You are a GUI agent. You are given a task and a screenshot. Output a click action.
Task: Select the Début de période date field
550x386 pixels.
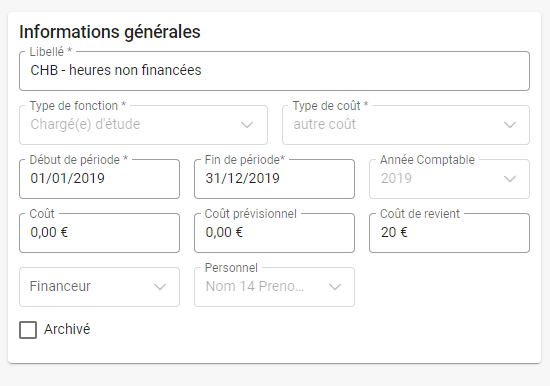point(99,179)
